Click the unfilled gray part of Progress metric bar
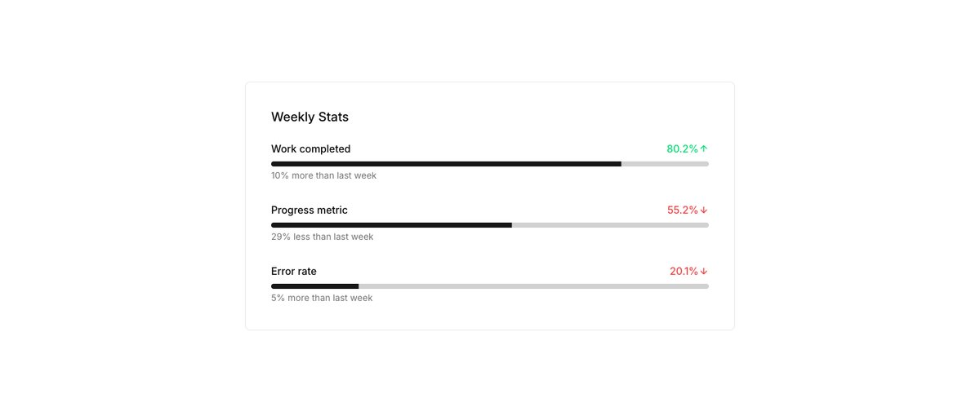The width and height of the screenshot is (980, 412). [610, 225]
